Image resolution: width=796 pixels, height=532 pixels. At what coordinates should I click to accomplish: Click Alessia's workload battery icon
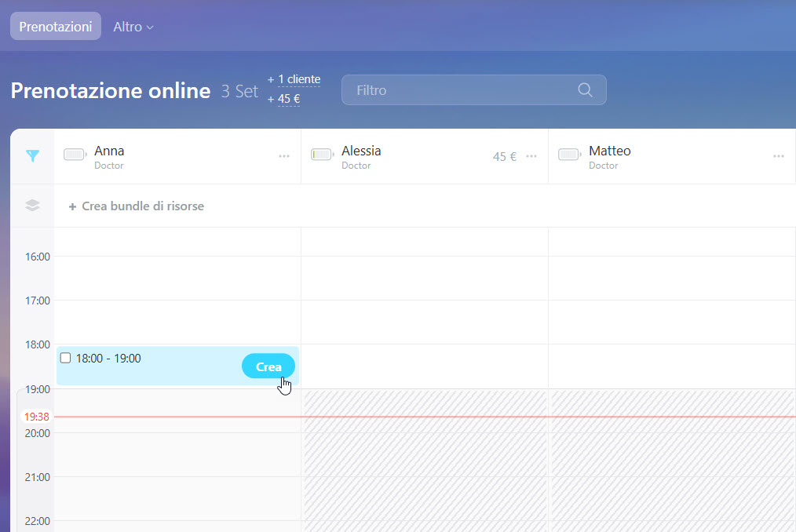click(x=323, y=155)
